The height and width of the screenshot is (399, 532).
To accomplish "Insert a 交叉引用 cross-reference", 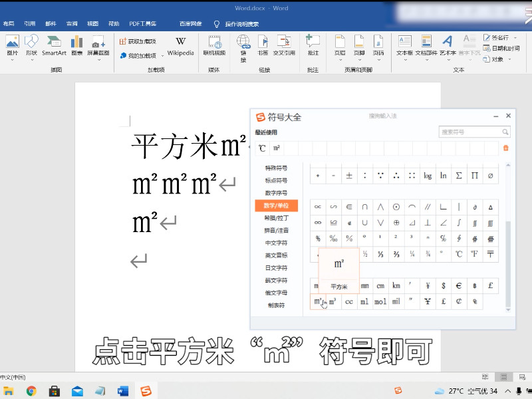I will pyautogui.click(x=284, y=41).
